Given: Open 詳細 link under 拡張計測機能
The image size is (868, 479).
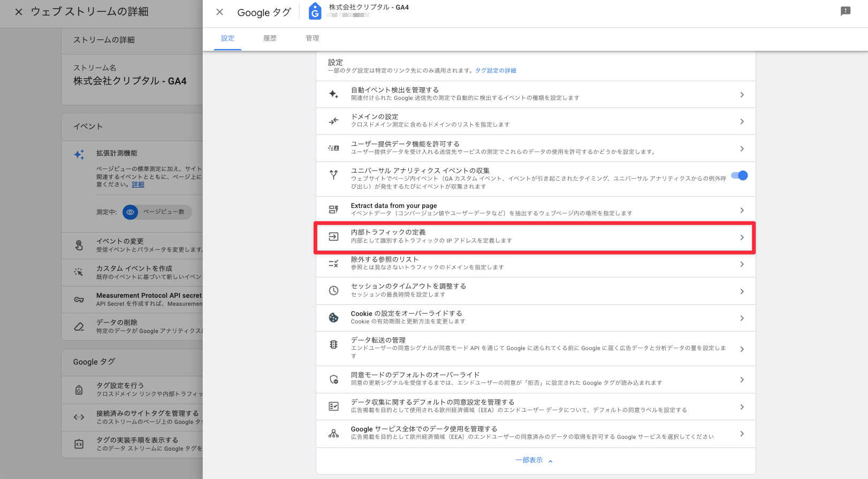Looking at the screenshot, I should (x=138, y=184).
